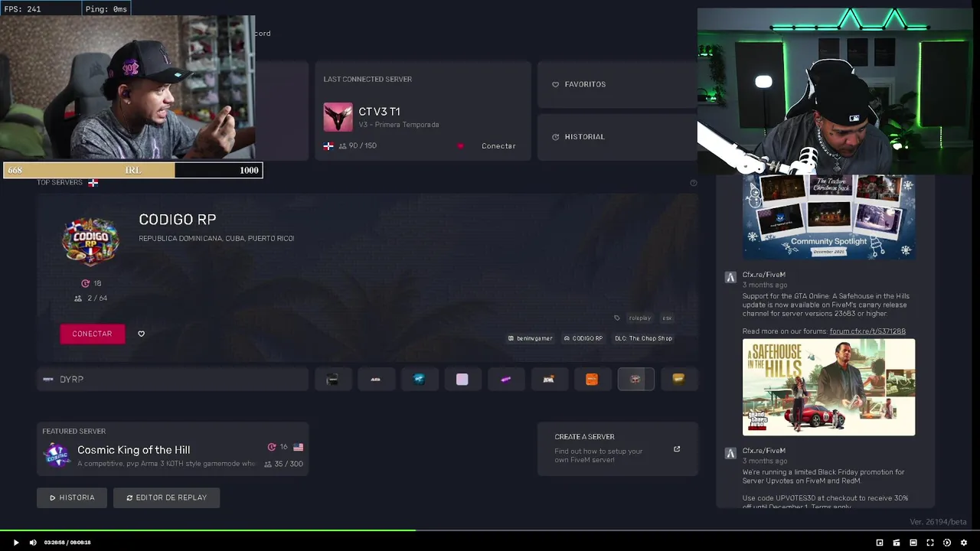Open the Cosmic King of the Hill featured server
Screen dimensions: 980x551
[x=172, y=450]
